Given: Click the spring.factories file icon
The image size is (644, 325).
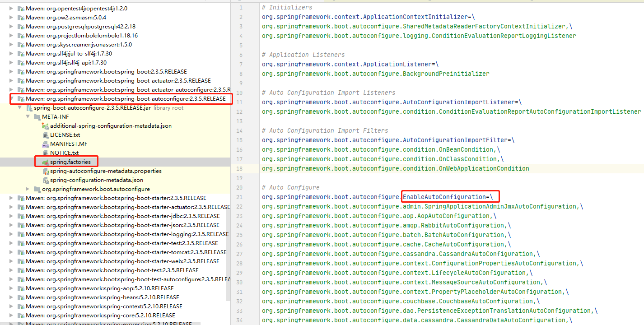Looking at the screenshot, I should pos(45,162).
